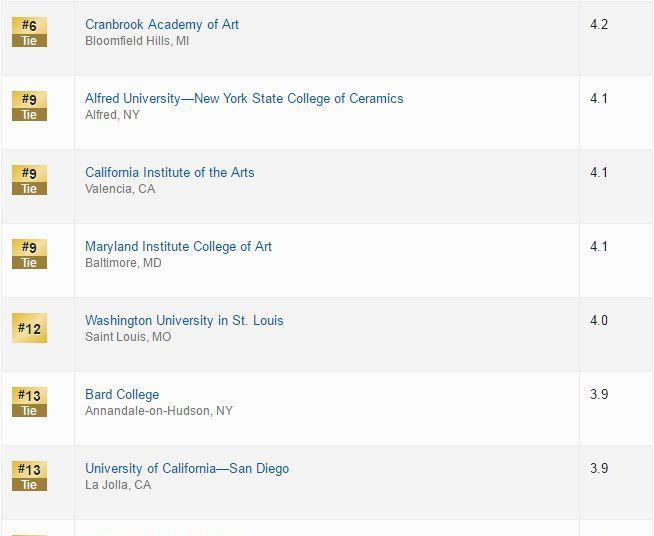654x536 pixels.
Task: Open the Cranbrook Academy of Art link
Action: point(162,24)
